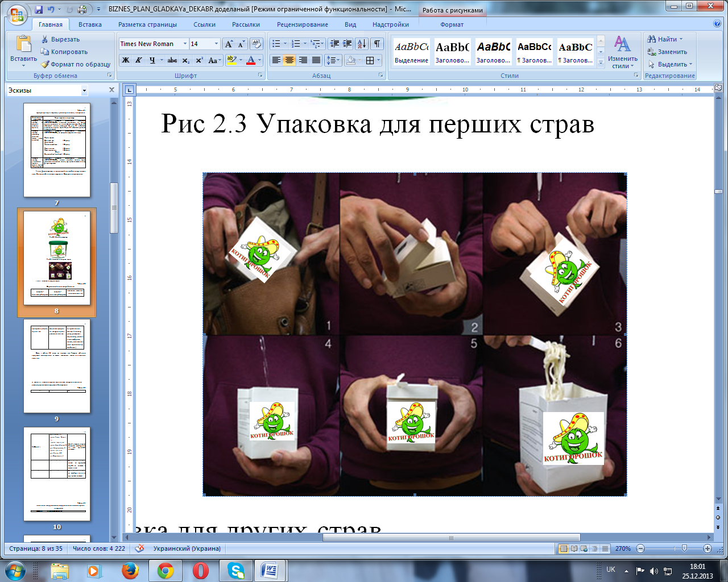Open Выделить selection dropdown
728x582 pixels.
671,64
